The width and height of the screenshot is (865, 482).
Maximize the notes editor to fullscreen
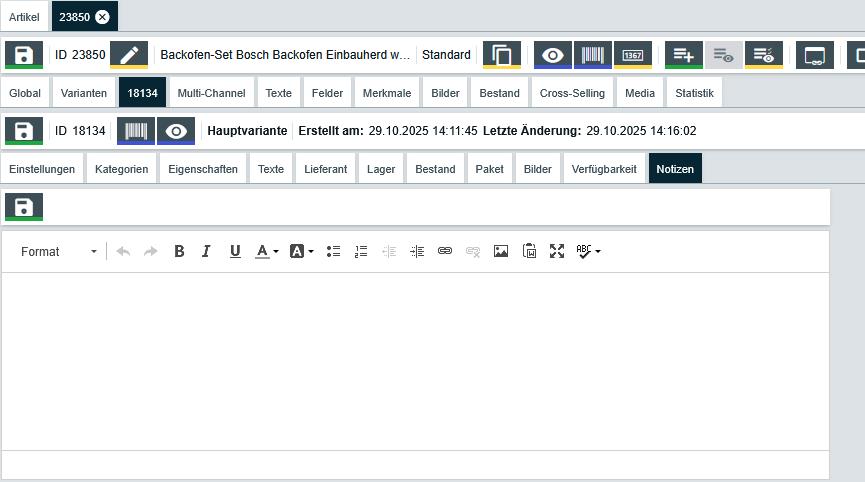pyautogui.click(x=557, y=251)
